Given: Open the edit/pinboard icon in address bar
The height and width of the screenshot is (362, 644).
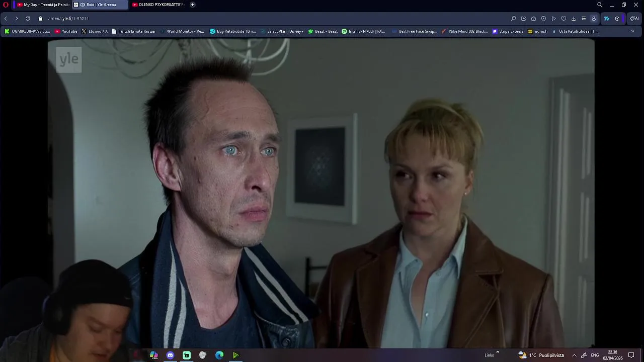Looking at the screenshot, I should coord(524,19).
